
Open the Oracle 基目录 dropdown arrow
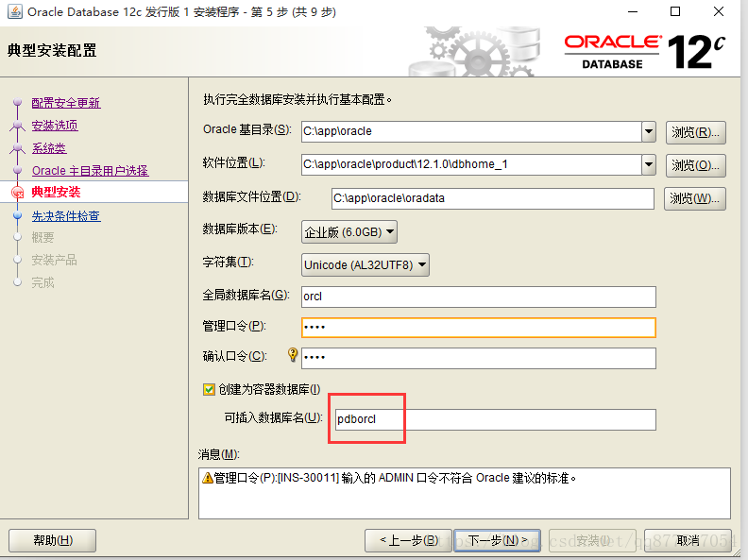point(648,131)
